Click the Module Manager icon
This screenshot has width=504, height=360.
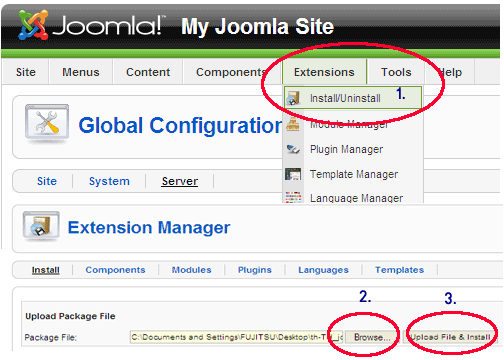(293, 124)
